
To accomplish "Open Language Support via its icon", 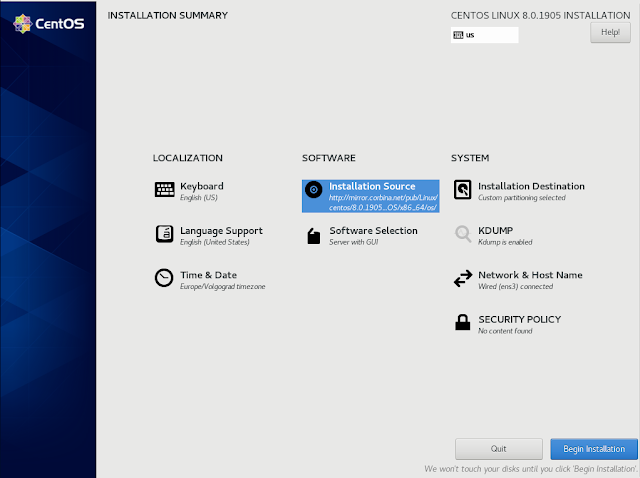I will (x=164, y=234).
